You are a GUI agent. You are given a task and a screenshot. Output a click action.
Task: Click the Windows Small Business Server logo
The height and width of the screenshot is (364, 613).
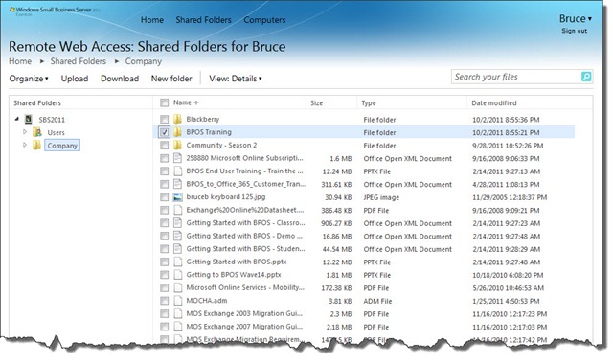(55, 11)
